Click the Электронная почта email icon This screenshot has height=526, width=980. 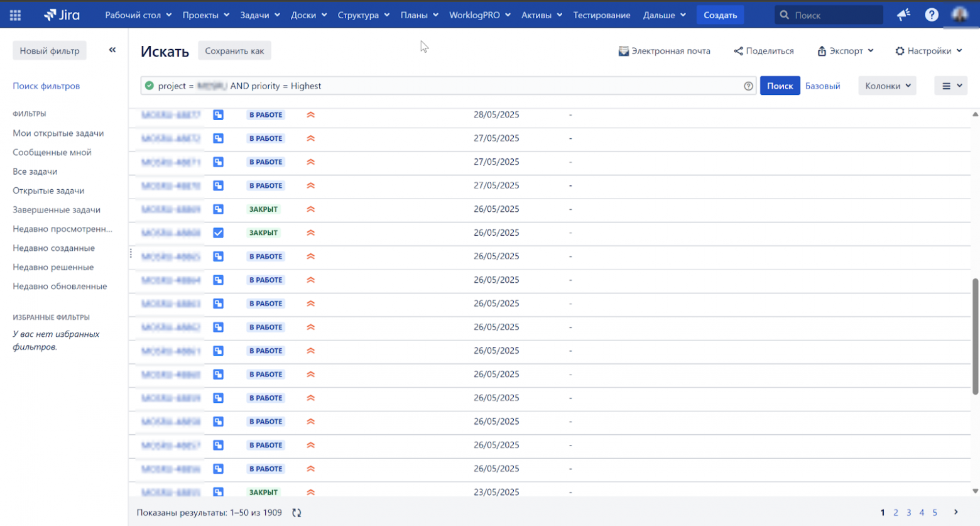[624, 51]
